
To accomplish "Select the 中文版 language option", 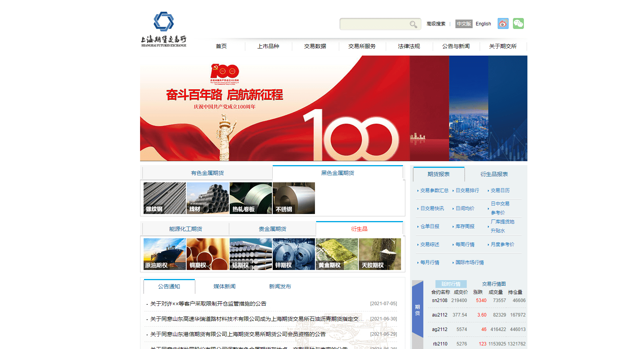I will [464, 24].
